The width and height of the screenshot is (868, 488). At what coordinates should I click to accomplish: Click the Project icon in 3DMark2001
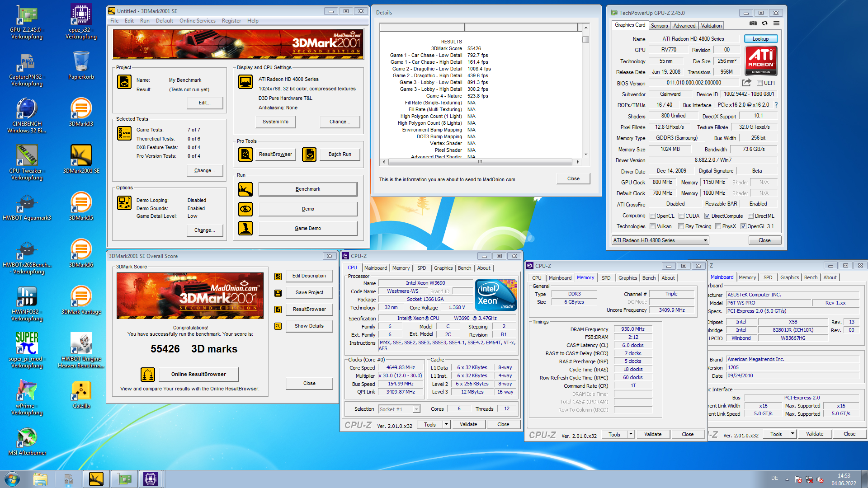[x=124, y=82]
